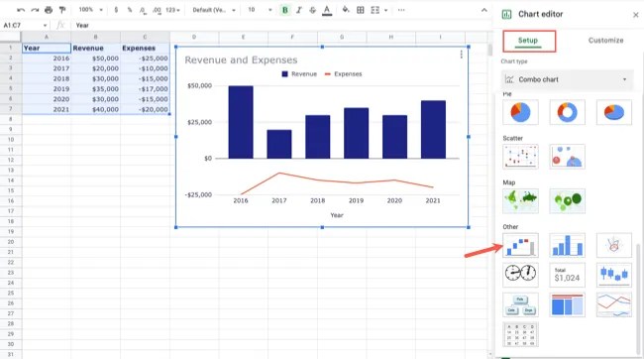Undo the last action in toolbar

pos(21,10)
